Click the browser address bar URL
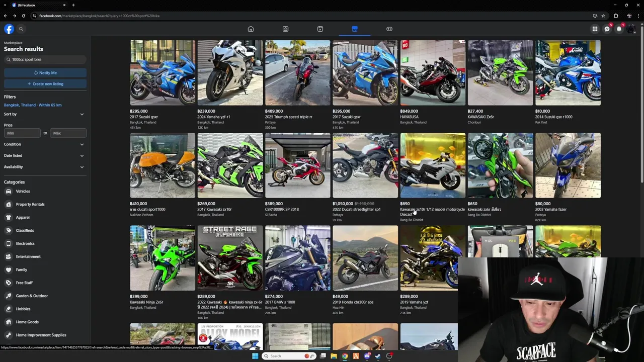 click(99, 16)
